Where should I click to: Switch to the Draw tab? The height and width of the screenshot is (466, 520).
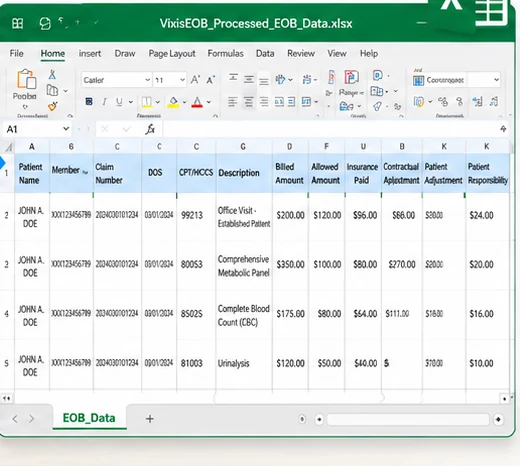[x=125, y=53]
